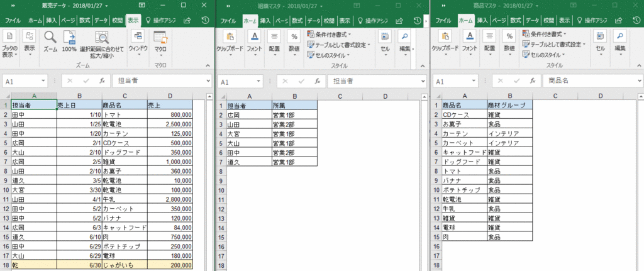Switch to 校閲 tab in 商品マスタ window

click(548, 21)
